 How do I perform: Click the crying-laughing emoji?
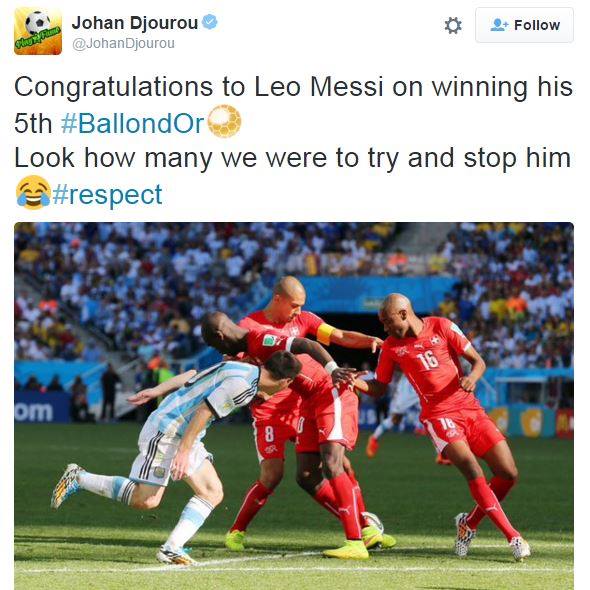tap(33, 192)
